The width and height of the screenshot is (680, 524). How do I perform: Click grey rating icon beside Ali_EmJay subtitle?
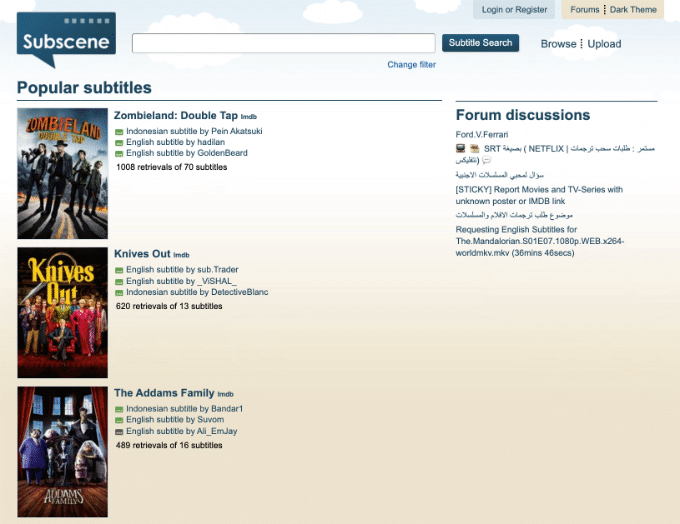tap(119, 432)
